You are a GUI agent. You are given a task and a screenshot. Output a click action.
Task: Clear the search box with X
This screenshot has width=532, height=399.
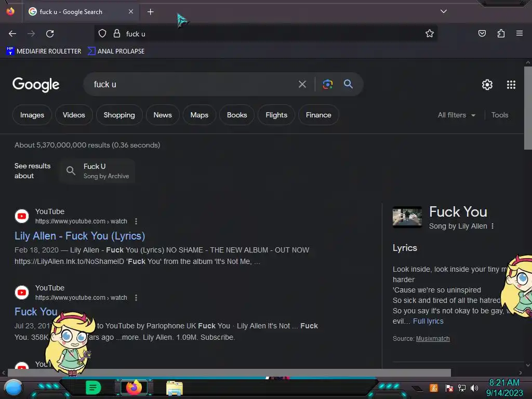302,84
